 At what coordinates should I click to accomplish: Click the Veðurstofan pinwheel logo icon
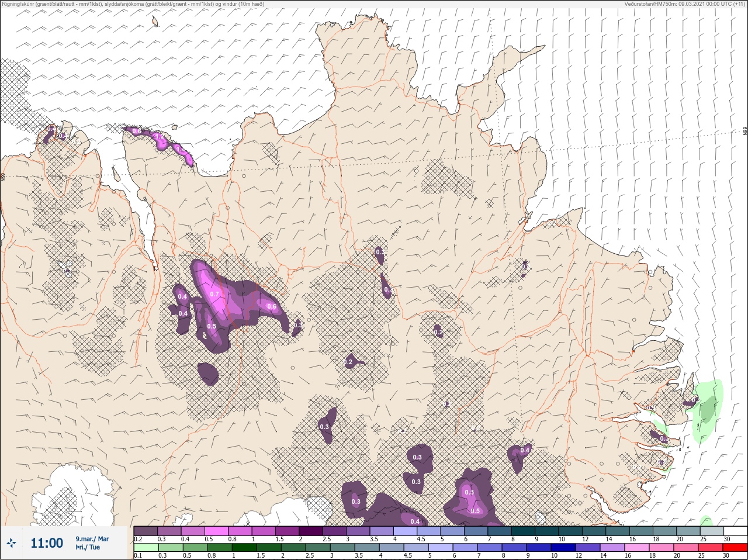pos(11,543)
